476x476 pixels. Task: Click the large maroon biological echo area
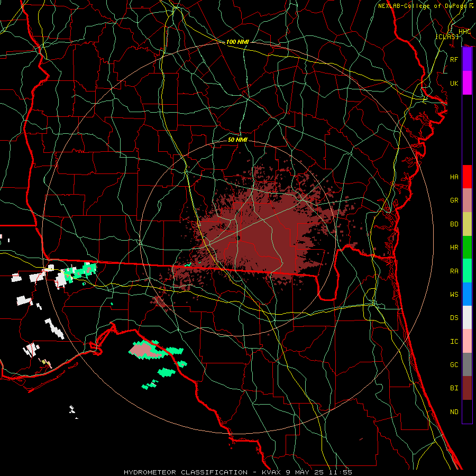[258, 234]
